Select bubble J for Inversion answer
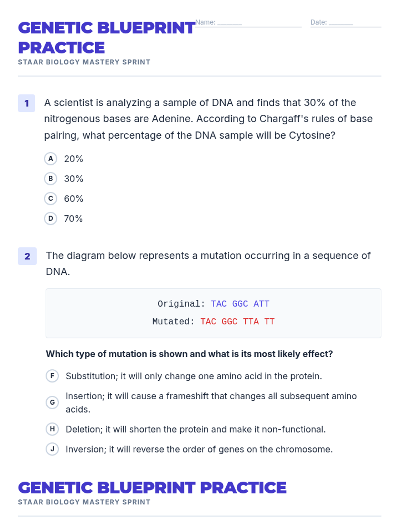The width and height of the screenshot is (399, 532). [52, 449]
